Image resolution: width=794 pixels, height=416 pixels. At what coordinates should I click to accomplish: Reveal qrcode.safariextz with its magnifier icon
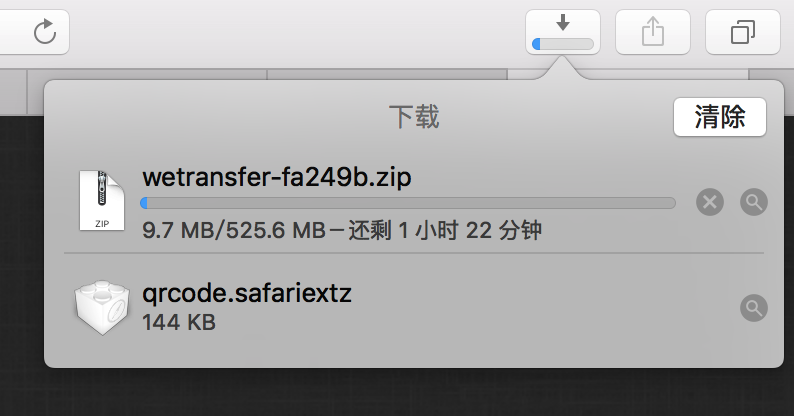pos(754,307)
